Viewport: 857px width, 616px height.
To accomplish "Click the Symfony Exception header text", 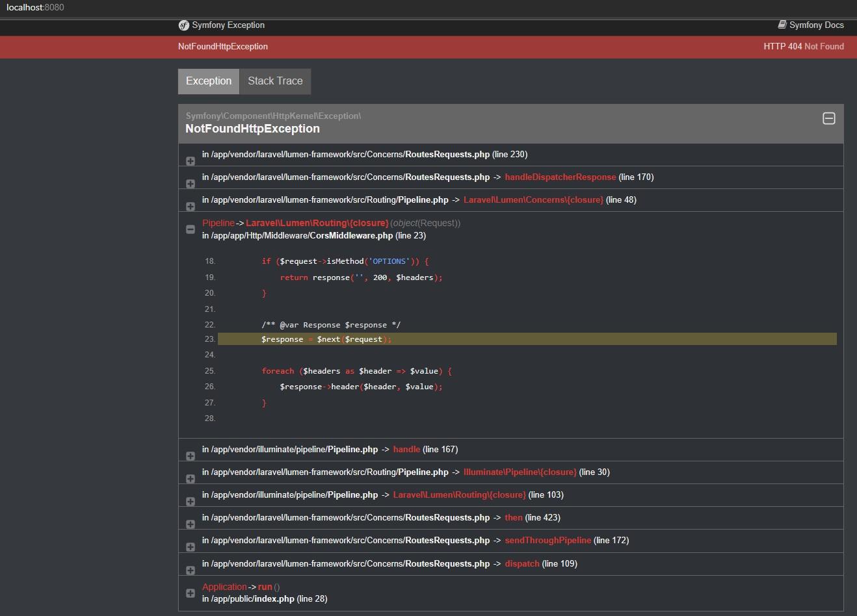I will [228, 25].
